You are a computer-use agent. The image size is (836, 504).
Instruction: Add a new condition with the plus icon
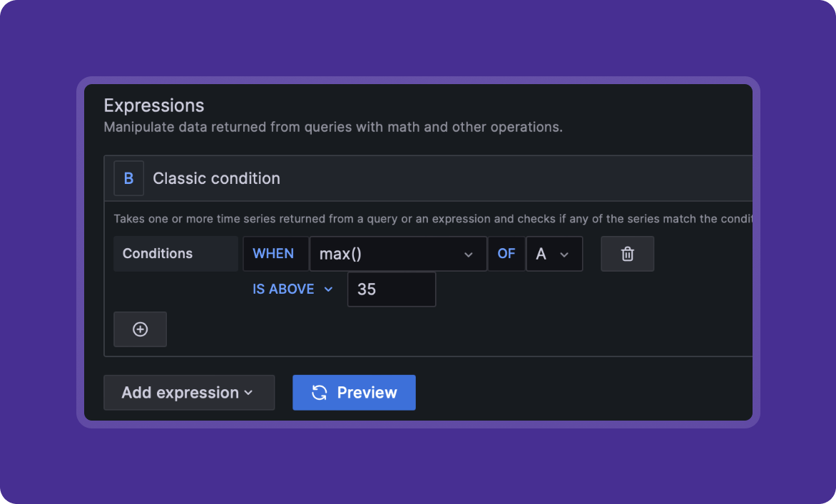click(x=141, y=329)
